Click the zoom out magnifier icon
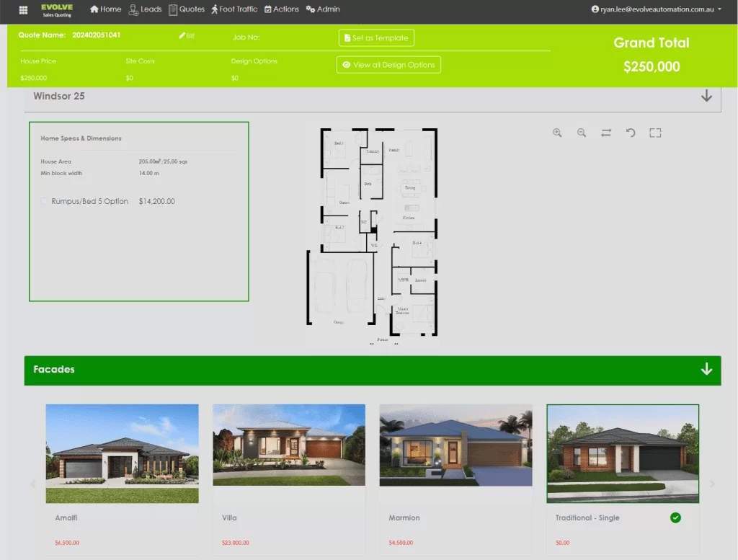738x560 pixels. [582, 133]
